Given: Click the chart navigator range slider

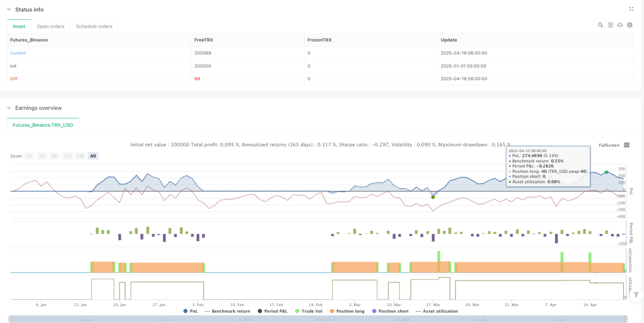Looking at the screenshot, I should pos(318,320).
